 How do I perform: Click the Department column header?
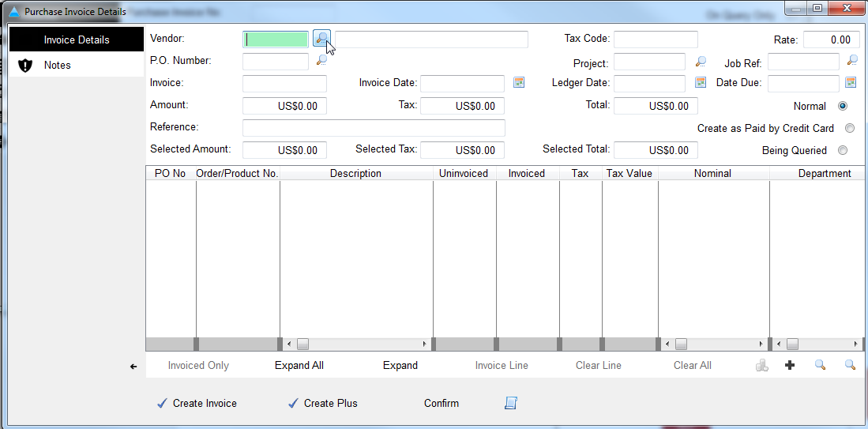tap(818, 173)
